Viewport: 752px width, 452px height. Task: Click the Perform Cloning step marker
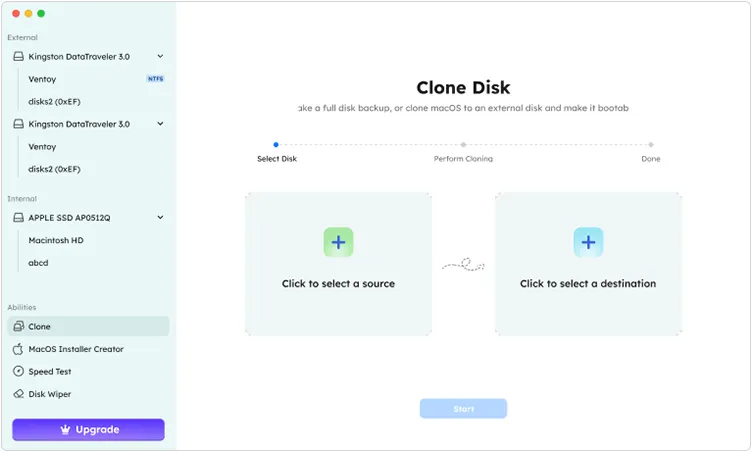tap(463, 144)
